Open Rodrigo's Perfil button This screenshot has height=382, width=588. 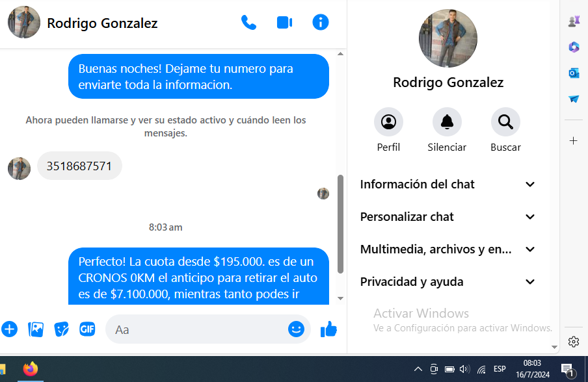point(388,122)
